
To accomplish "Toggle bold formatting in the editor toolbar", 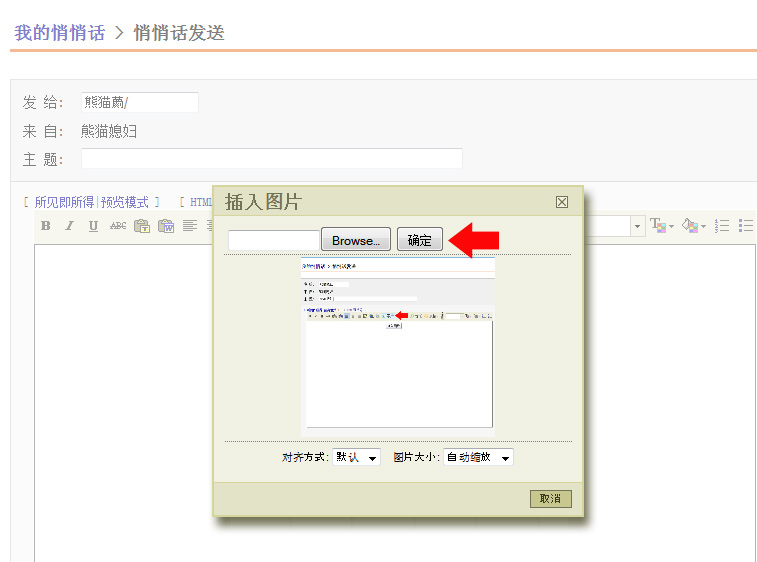I will [x=45, y=226].
